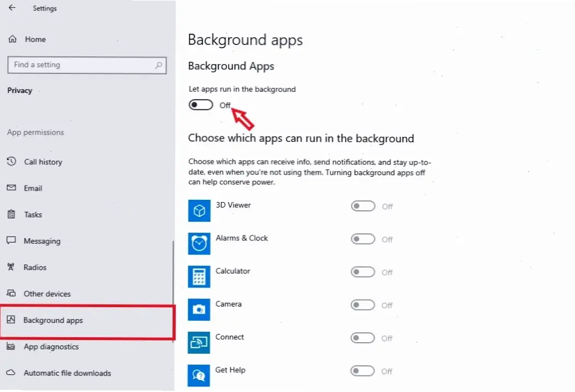Viewport: 575px width, 392px height.
Task: Click the 3D Viewer app icon
Action: [199, 211]
